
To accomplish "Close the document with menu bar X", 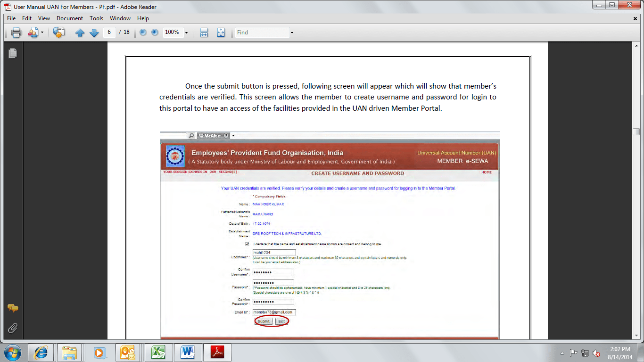I will click(636, 18).
